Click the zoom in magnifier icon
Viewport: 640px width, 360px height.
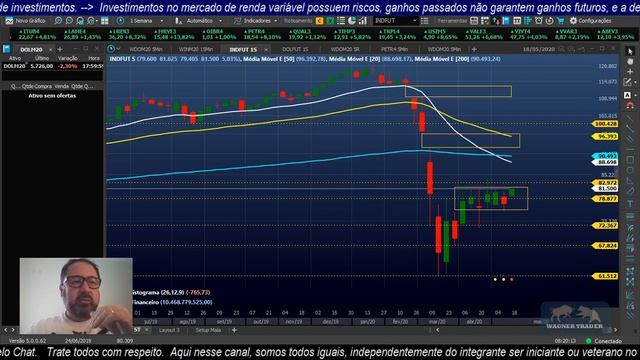58,20
